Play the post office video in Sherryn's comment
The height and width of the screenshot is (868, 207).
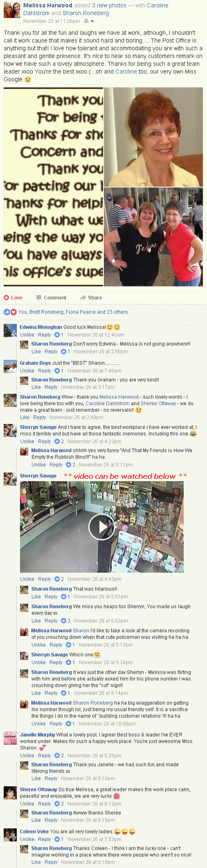coord(101,527)
